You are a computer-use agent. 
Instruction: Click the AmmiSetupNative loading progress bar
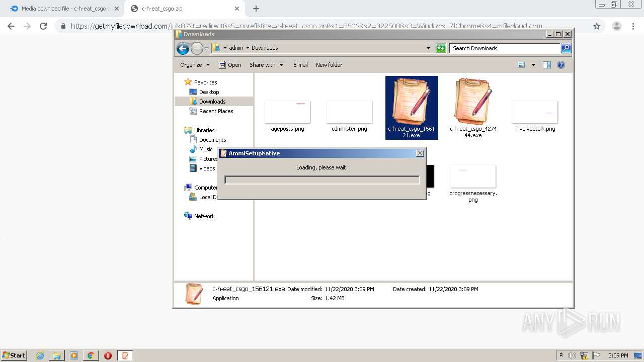(x=322, y=180)
